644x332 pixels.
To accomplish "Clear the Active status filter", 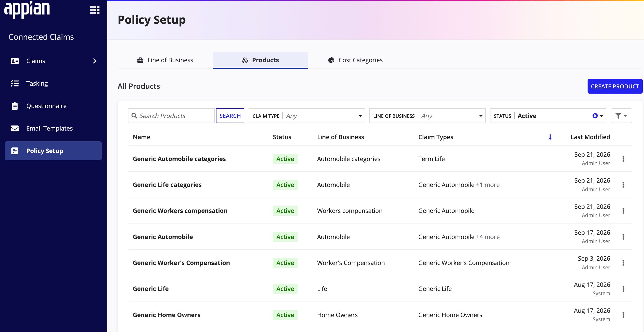I will 595,116.
